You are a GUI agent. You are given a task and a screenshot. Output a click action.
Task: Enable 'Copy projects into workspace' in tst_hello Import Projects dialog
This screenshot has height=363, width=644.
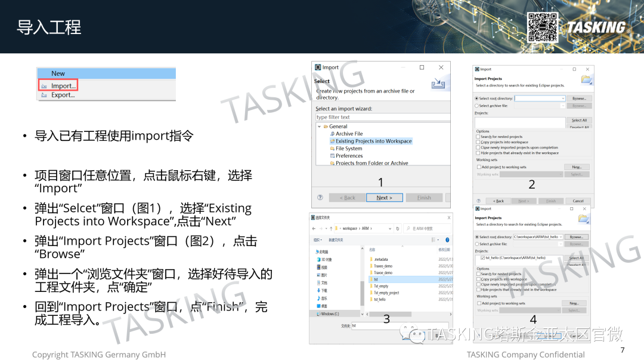tap(478, 279)
